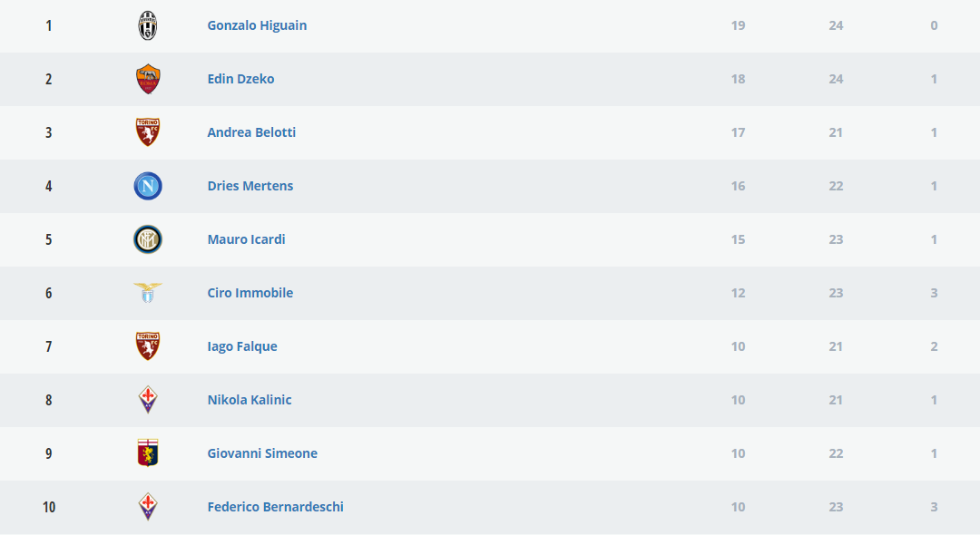This screenshot has height=535, width=980.
Task: Click Mauro Icardi's name
Action: [246, 239]
